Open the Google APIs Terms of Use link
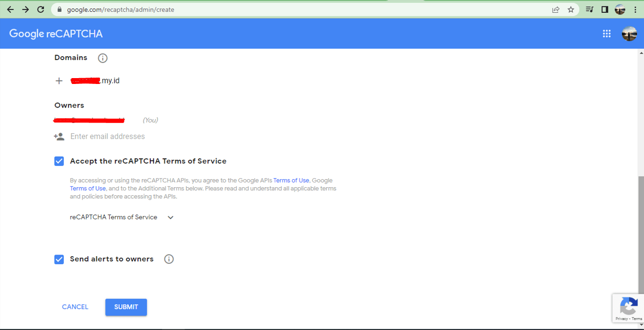 pos(291,181)
